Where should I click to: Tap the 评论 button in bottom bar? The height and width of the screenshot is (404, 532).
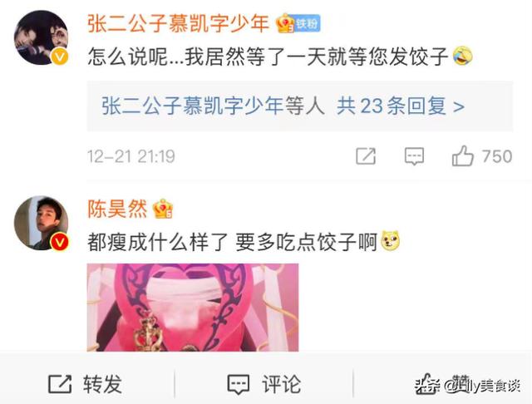point(264,384)
